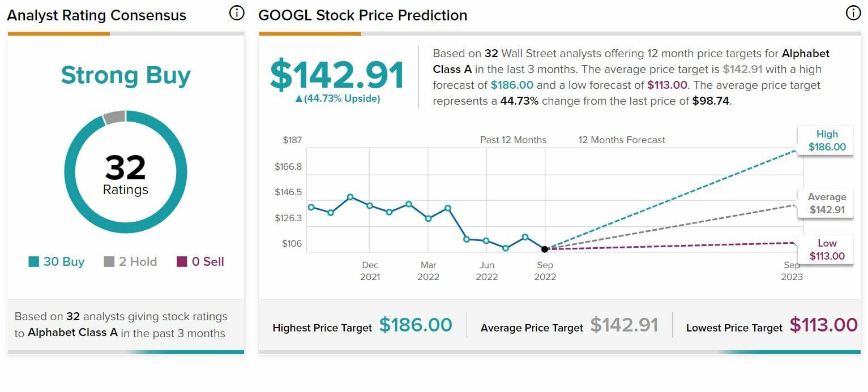Viewport: 868px width, 392px height.
Task: Click the Past 12 Months chart label
Action: (x=513, y=140)
